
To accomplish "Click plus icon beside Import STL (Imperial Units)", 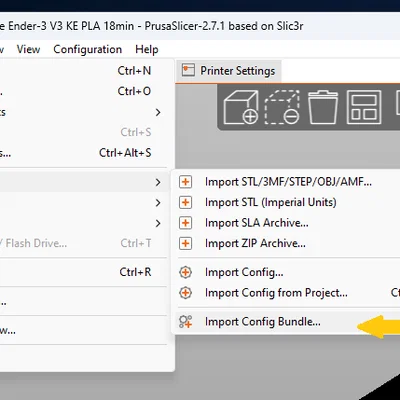I will pyautogui.click(x=185, y=202).
